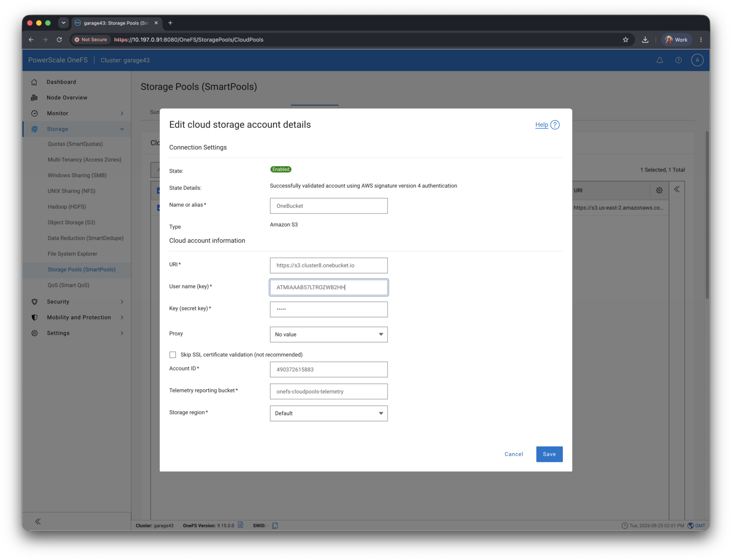This screenshot has height=560, width=732.
Task: Click the GMT timezone globe icon
Action: 690,526
